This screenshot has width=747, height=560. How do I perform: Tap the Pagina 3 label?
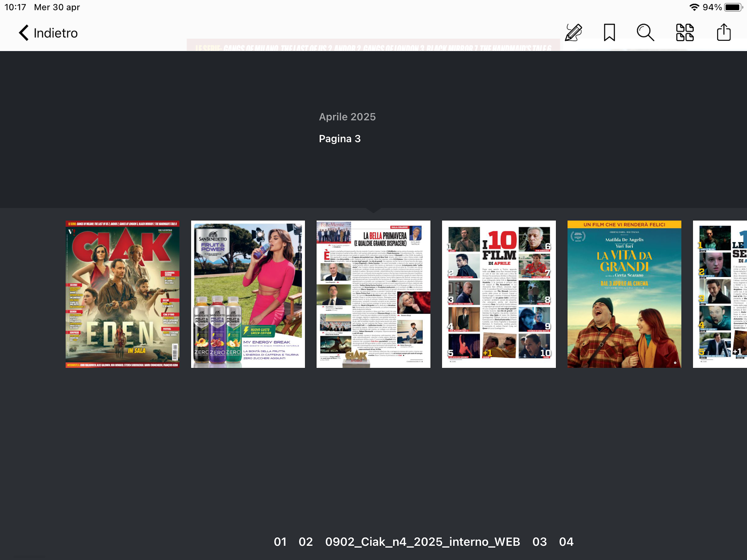[x=340, y=139]
